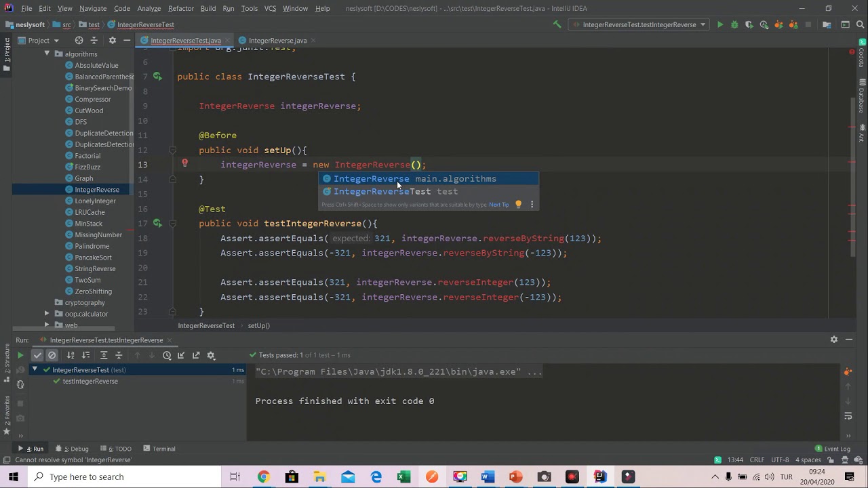The image size is (868, 488).
Task: Collapse the algorithms folder
Action: pos(47,54)
